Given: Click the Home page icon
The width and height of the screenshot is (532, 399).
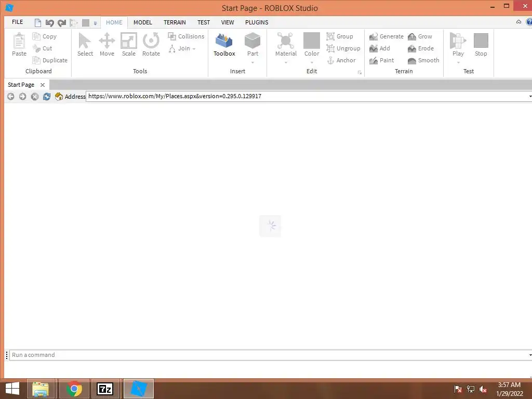Looking at the screenshot, I should [x=59, y=97].
